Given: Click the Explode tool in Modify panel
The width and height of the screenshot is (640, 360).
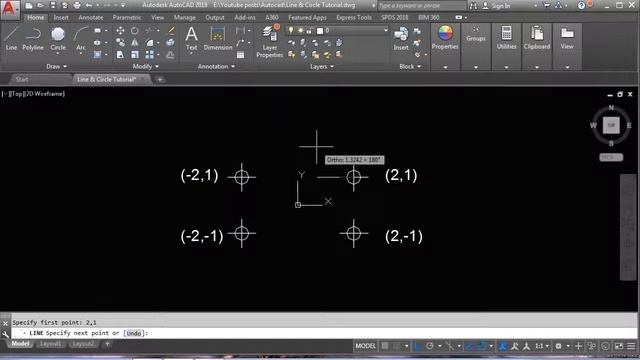Looking at the screenshot, I should [x=170, y=42].
